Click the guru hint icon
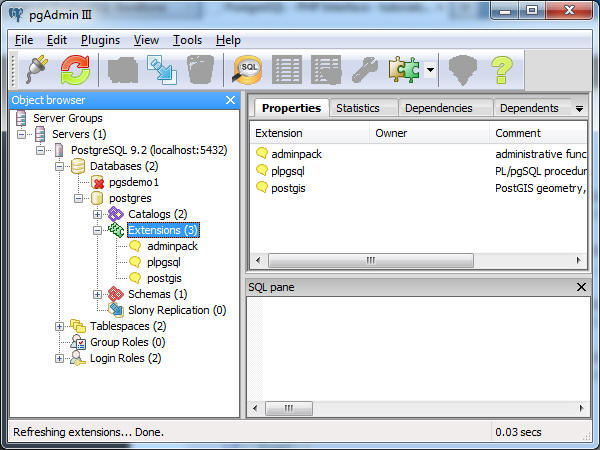This screenshot has height=450, width=600. tap(463, 70)
